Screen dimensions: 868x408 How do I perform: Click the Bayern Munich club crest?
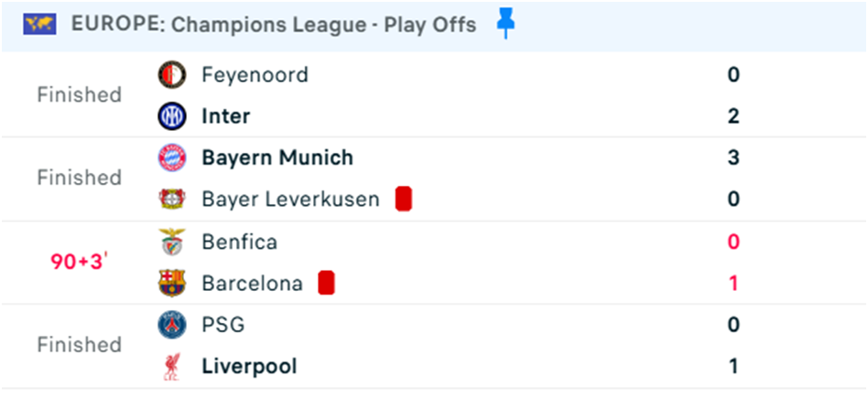coord(171,158)
